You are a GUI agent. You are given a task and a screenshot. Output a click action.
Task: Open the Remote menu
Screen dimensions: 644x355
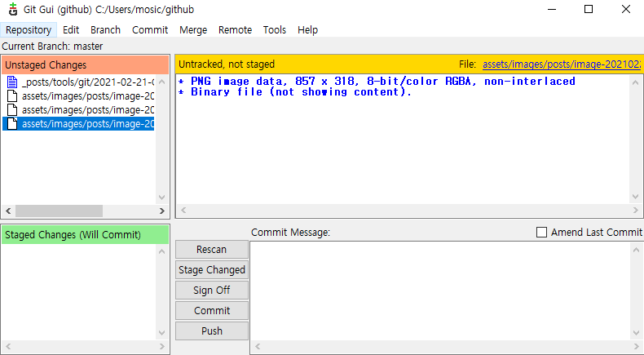tap(235, 30)
